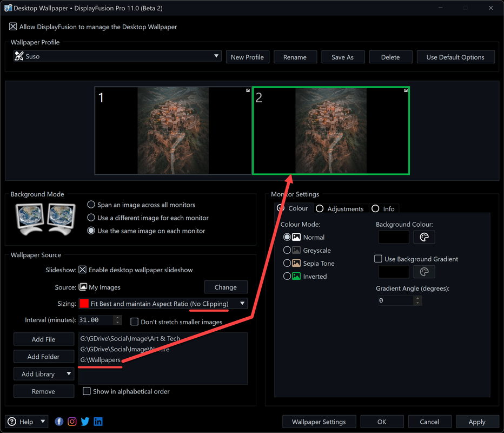504x433 pixels.
Task: Click the New Profile button
Action: pos(248,57)
